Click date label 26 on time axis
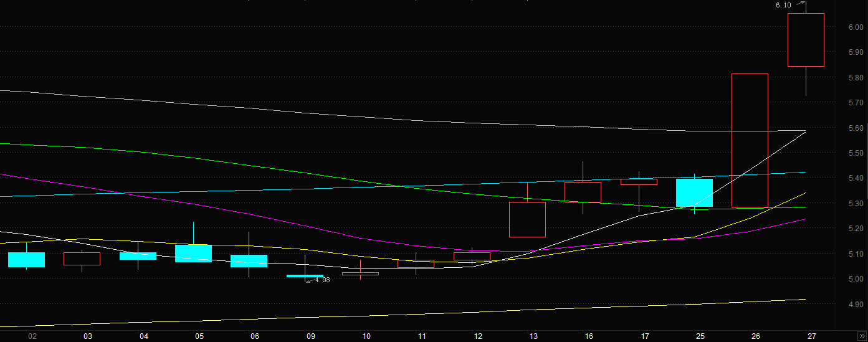This screenshot has height=342, width=868. pos(756,336)
